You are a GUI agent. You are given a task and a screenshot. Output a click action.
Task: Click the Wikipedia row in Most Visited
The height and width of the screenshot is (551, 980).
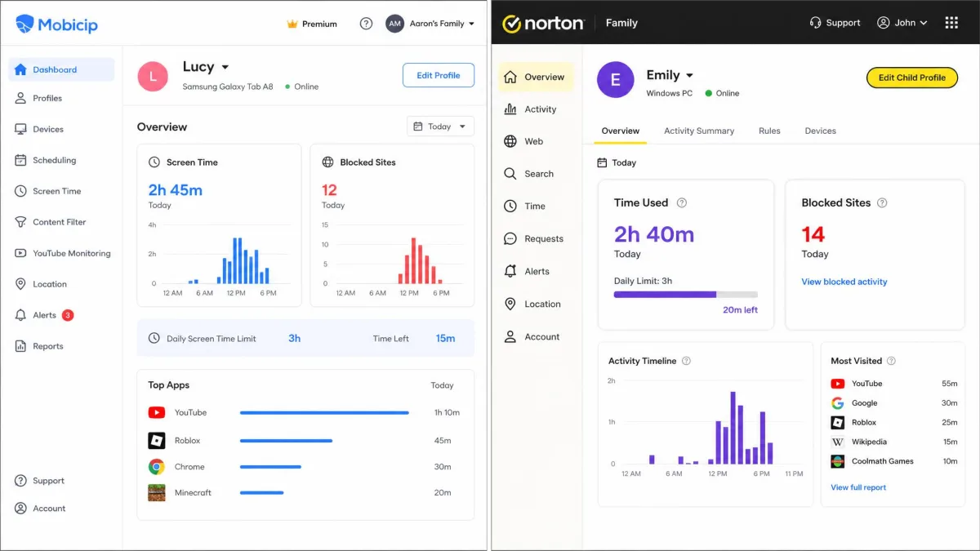coord(894,442)
